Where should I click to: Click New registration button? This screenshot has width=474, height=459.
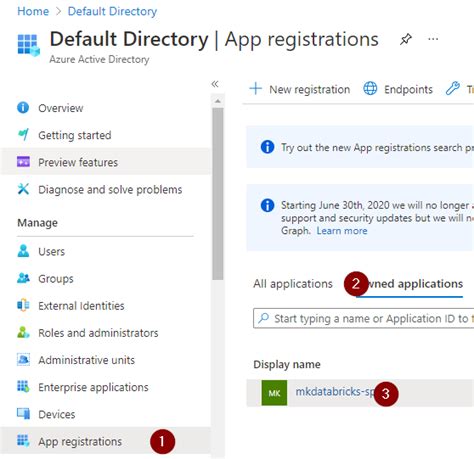tap(299, 89)
